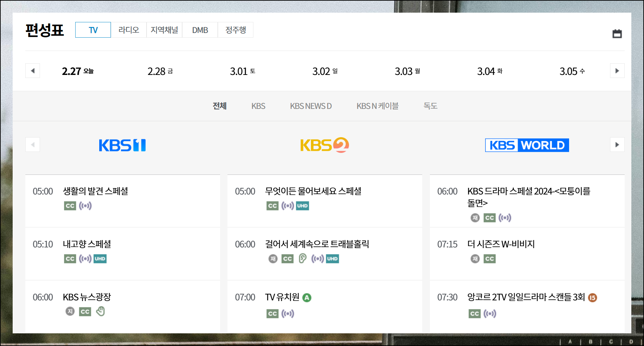
Task: Show next channels with right arrow beside KBS WORLD
Action: pos(617,145)
